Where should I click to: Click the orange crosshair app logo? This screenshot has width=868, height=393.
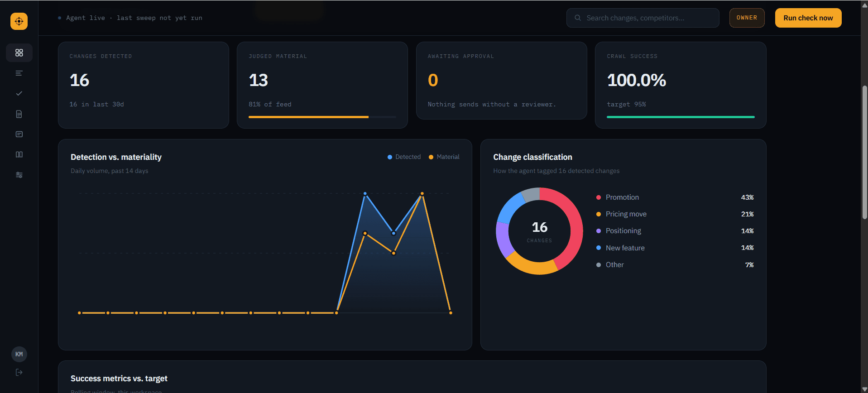point(19,21)
